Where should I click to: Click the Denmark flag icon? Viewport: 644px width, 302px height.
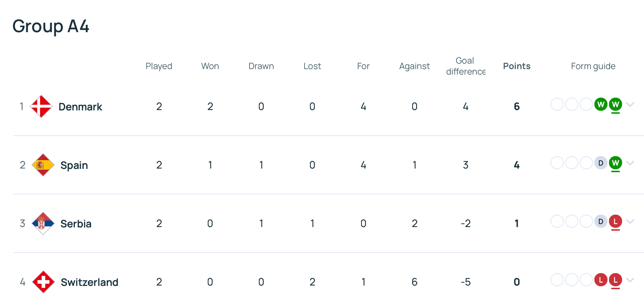(41, 106)
